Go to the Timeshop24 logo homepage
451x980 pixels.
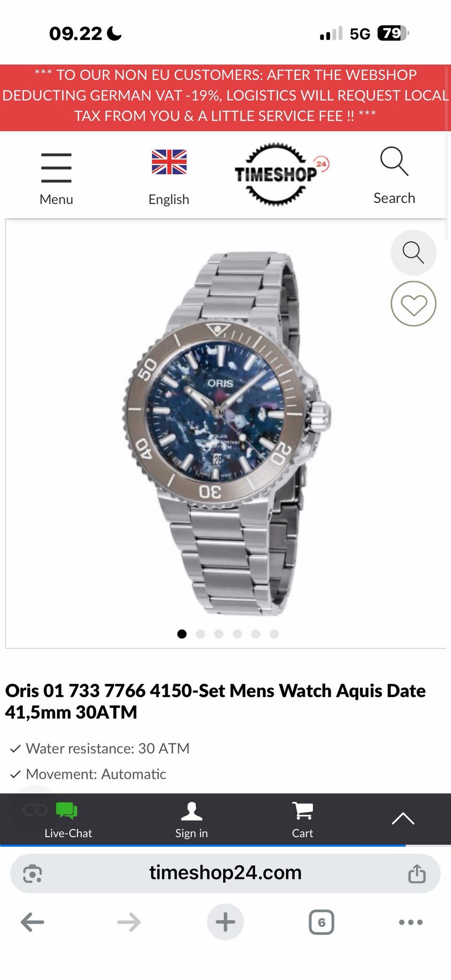(x=282, y=174)
